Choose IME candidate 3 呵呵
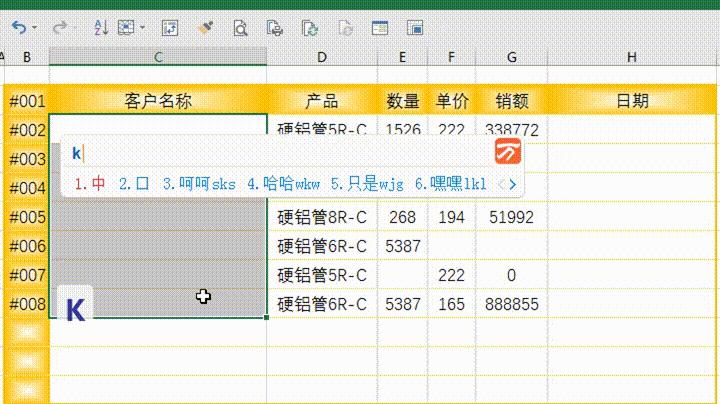Image resolution: width=720 pixels, height=404 pixels. (x=199, y=184)
